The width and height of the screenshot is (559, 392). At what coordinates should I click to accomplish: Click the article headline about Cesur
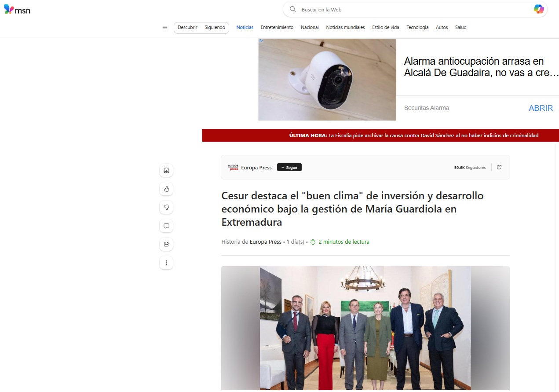(353, 209)
